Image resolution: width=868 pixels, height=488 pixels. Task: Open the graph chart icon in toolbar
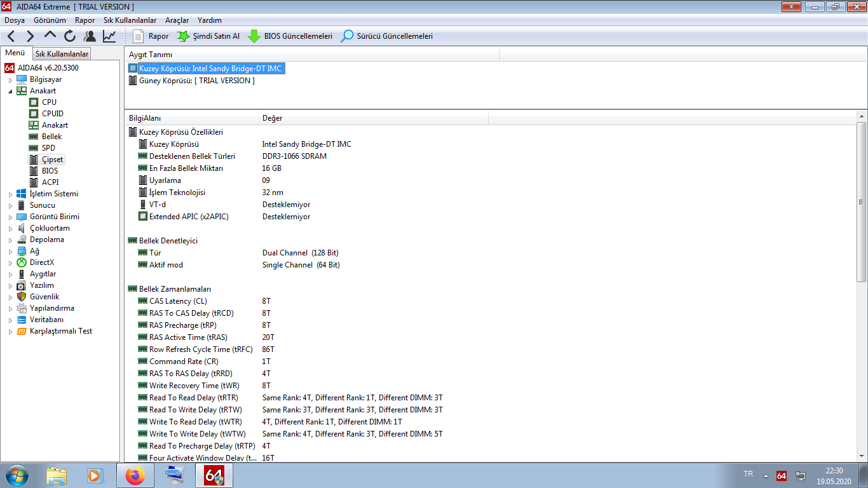tap(109, 36)
